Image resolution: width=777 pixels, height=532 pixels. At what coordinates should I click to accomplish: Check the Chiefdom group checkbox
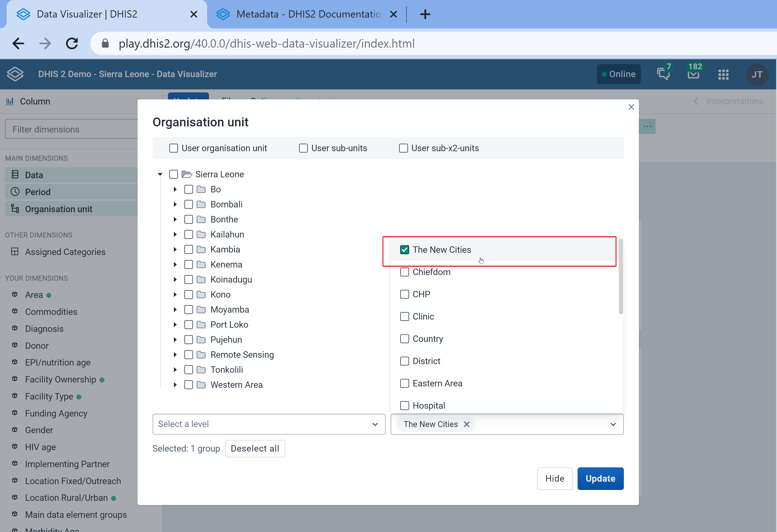[x=404, y=272]
